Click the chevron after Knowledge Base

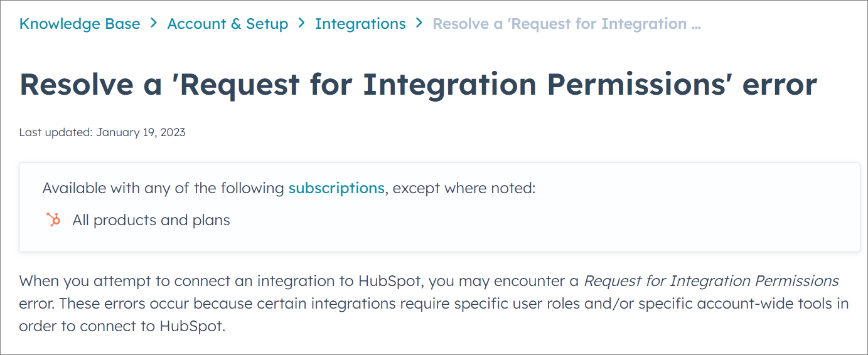(x=154, y=24)
